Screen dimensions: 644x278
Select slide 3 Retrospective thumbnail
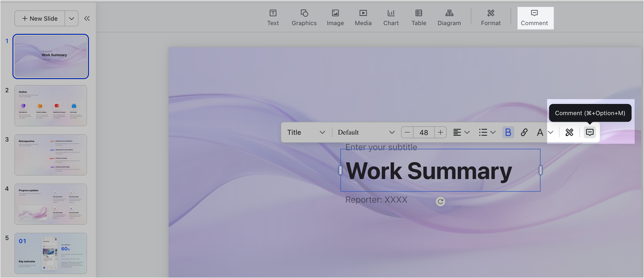tap(51, 155)
